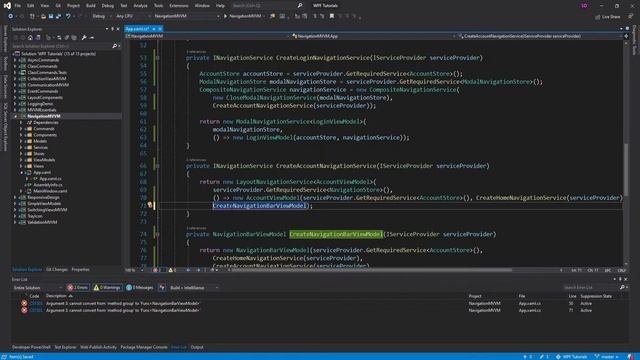Image resolution: width=640 pixels, height=360 pixels.
Task: Click the split editor icon above scrollbar
Action: 627,36
